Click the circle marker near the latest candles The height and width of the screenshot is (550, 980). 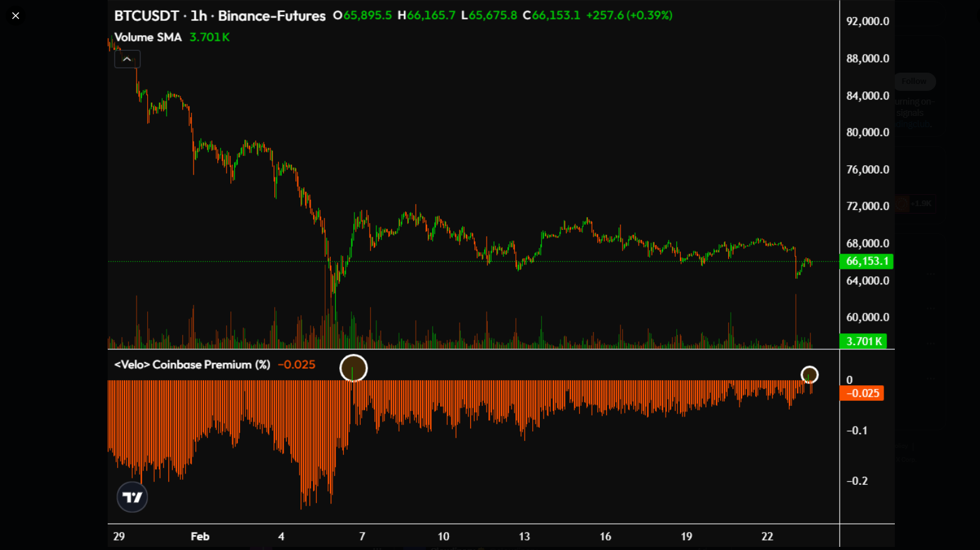coord(810,374)
